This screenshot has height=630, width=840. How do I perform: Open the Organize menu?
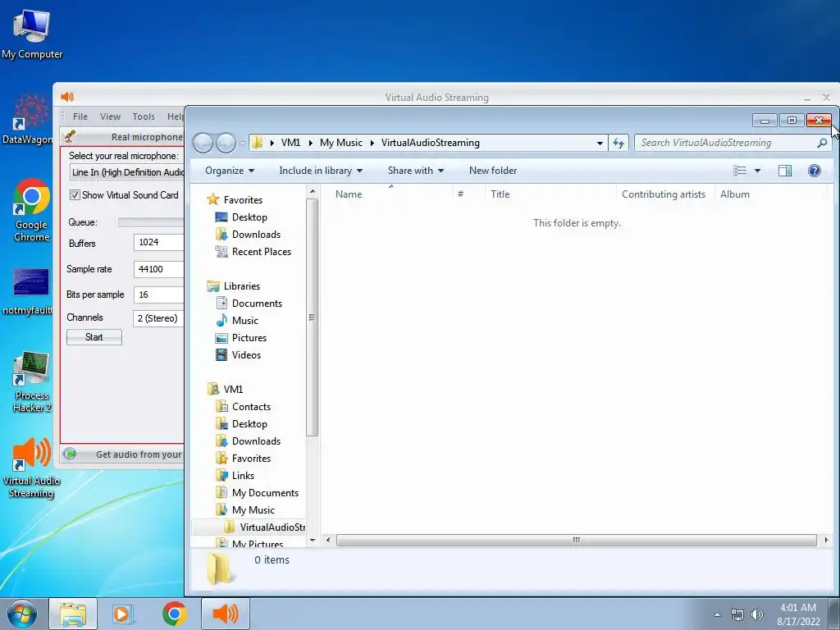(230, 171)
